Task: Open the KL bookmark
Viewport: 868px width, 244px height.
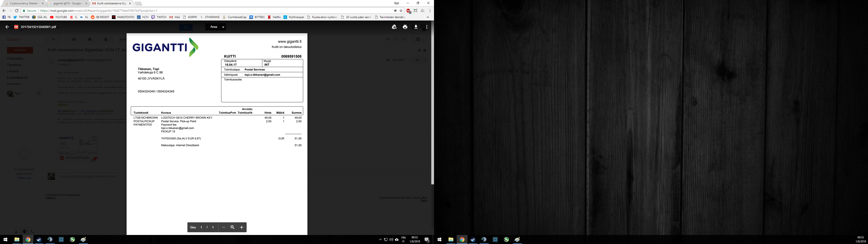Action: coord(84,17)
